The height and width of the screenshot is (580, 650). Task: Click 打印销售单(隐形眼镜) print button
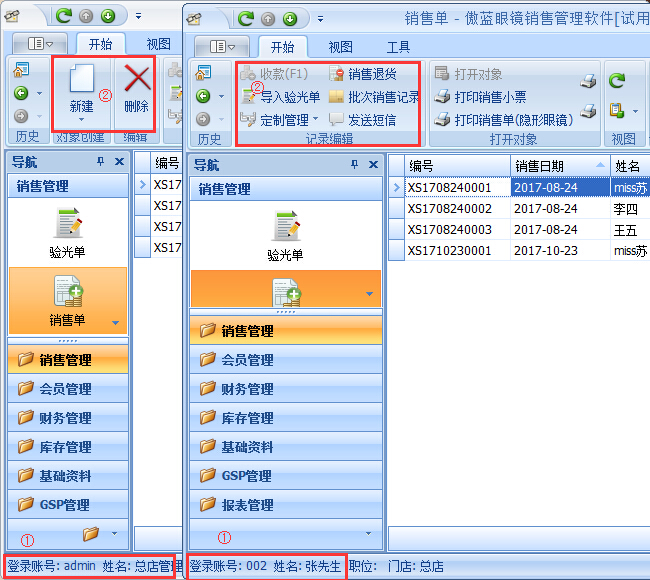click(x=503, y=120)
